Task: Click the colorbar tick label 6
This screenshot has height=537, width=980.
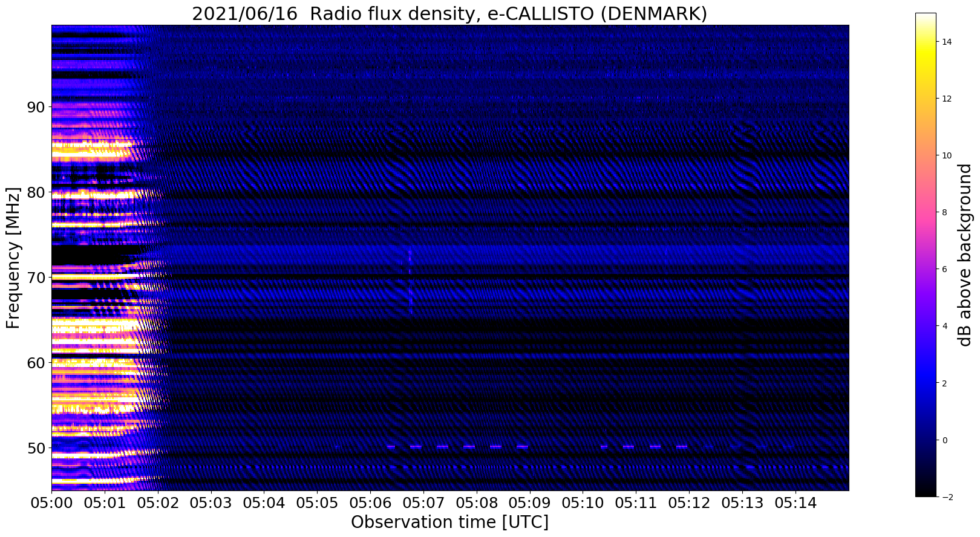Action: pyautogui.click(x=944, y=269)
